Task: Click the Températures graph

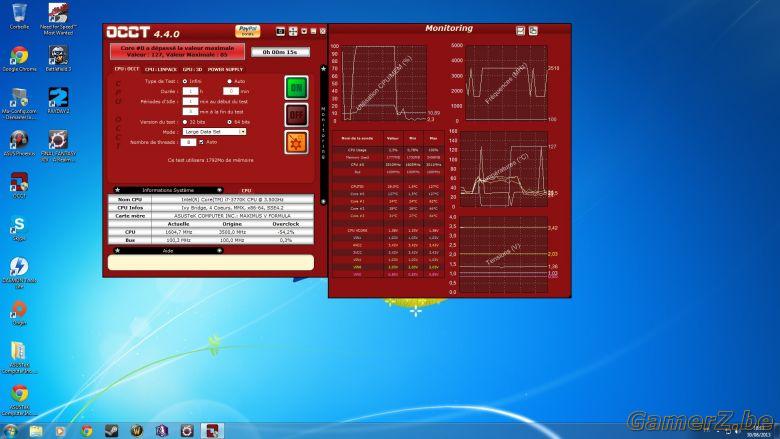Action: (x=503, y=169)
